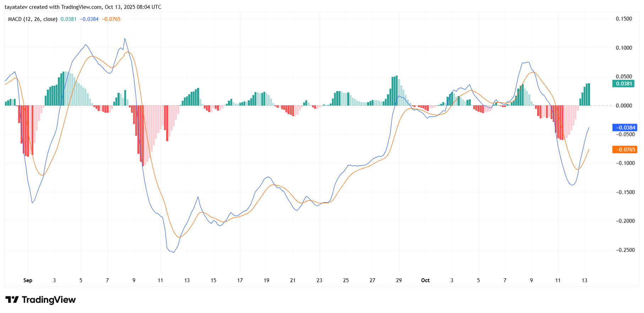Click the −0.2500 level on price scale
Viewport: 644px width, 313px height.
coord(625,250)
